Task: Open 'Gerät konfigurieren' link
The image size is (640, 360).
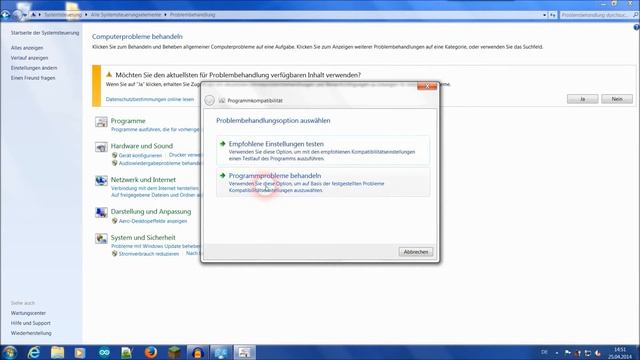Action: 140,156
